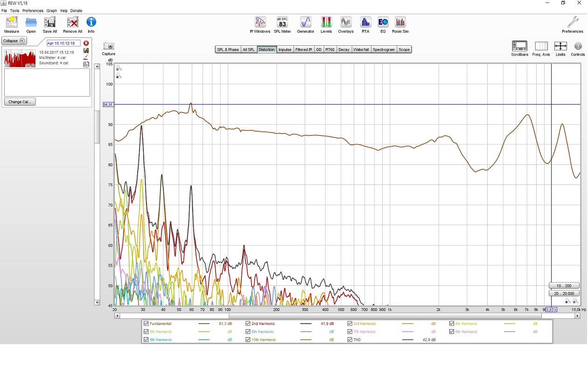Click the Measure icon
Viewport: 588px width, 368px height.
pyautogui.click(x=11, y=22)
